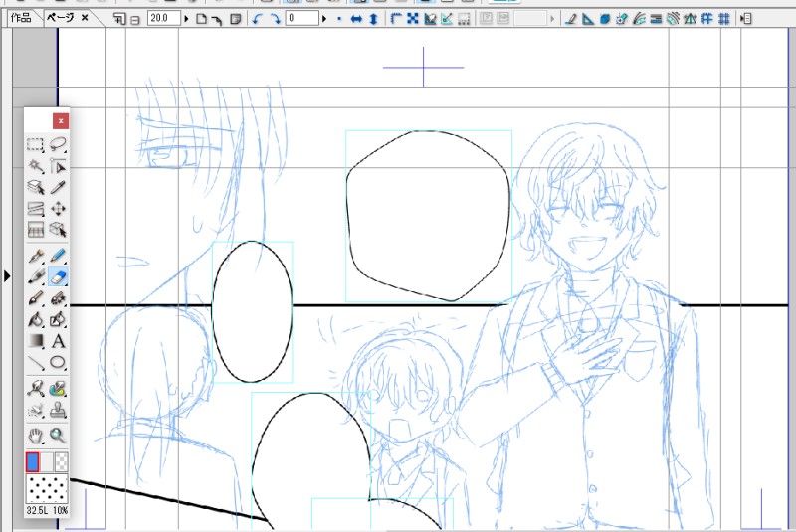The image size is (796, 532).
Task: Select the blue pencil tool
Action: click(x=58, y=256)
